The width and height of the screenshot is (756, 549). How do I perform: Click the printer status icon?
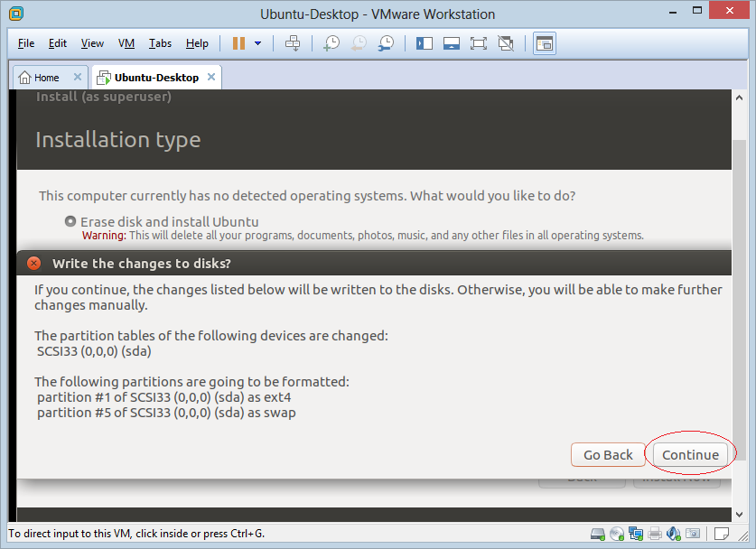click(x=655, y=534)
